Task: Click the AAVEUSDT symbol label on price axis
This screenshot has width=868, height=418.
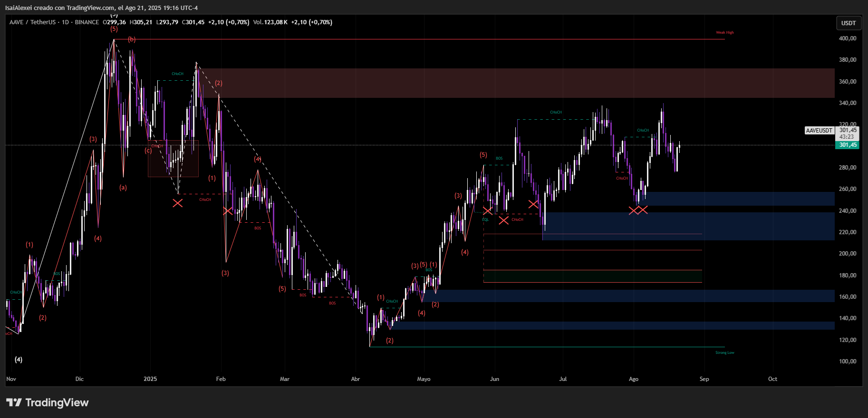Action: pyautogui.click(x=819, y=131)
